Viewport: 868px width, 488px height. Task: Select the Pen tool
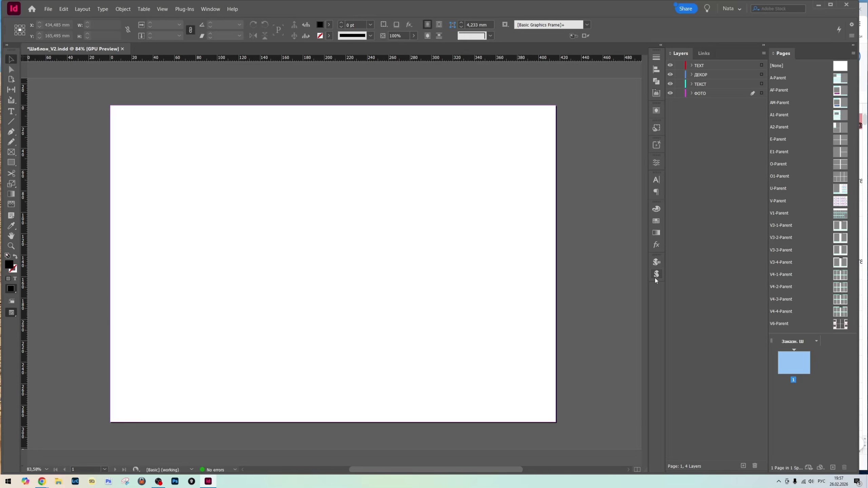coord(11,131)
